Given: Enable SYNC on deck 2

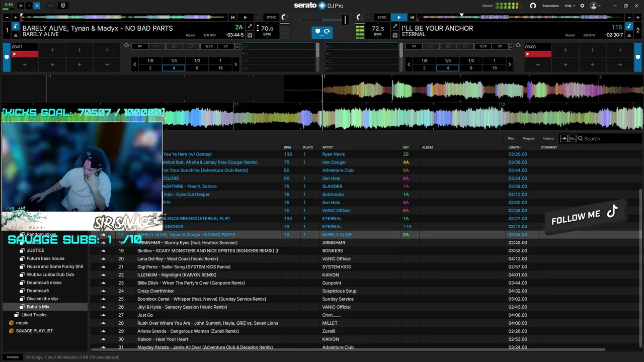Looking at the screenshot, I should (x=382, y=18).
